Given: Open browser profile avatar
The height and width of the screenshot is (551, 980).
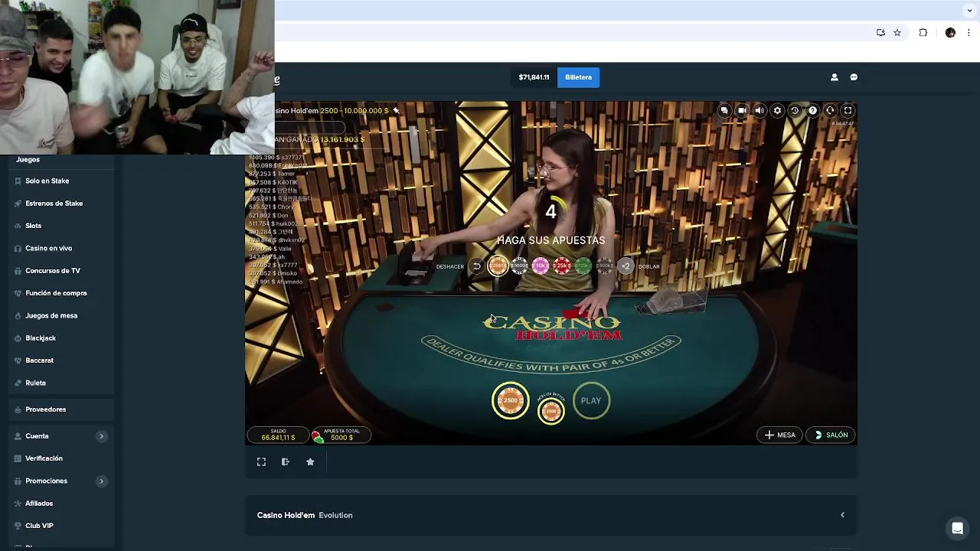Looking at the screenshot, I should tap(950, 33).
